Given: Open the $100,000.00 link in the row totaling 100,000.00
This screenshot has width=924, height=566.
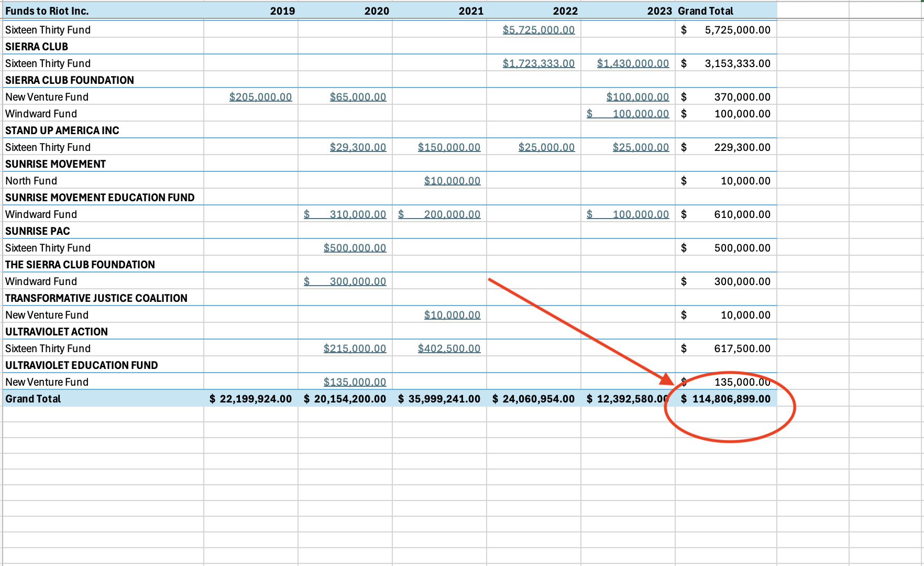Looking at the screenshot, I should pos(628,114).
